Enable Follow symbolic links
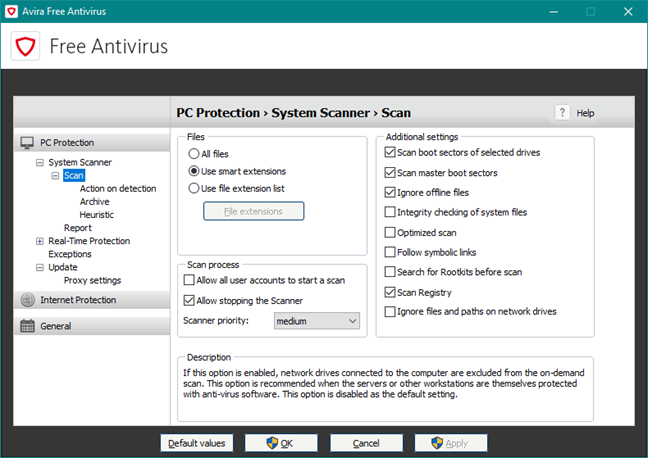The height and width of the screenshot is (458, 648). [390, 252]
